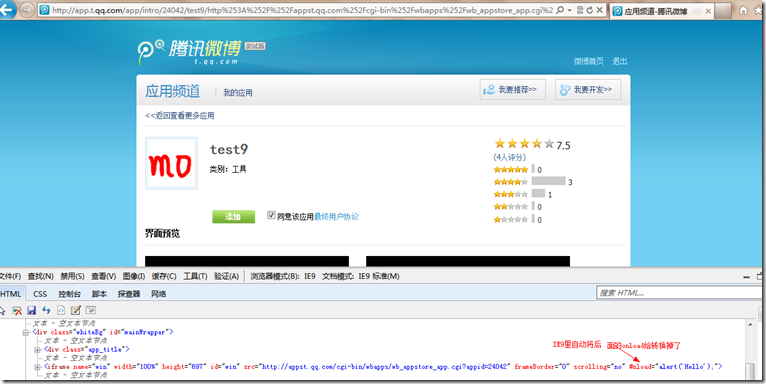This screenshot has height=384, width=766.
Task: Collapse the div id="mainWrapper" node
Action: [x=25, y=333]
